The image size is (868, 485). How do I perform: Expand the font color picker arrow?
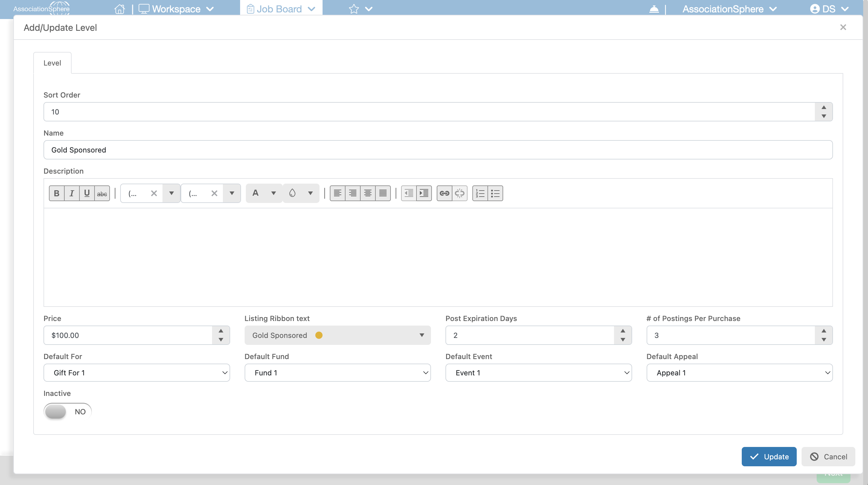(x=274, y=193)
